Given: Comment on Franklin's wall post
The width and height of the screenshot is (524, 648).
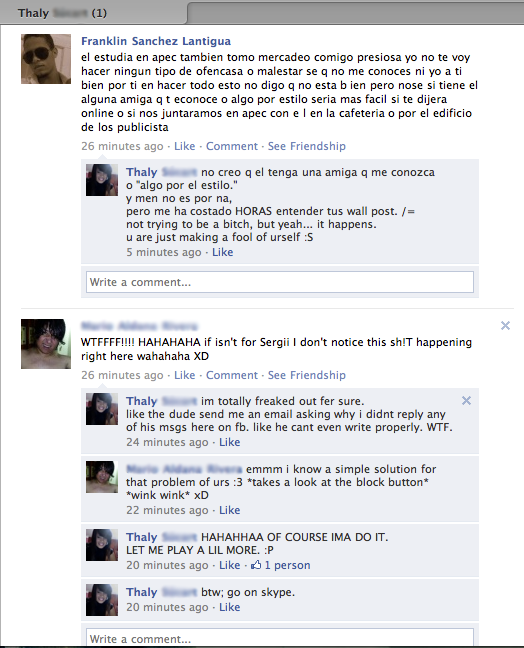Looking at the screenshot, I should click(231, 146).
